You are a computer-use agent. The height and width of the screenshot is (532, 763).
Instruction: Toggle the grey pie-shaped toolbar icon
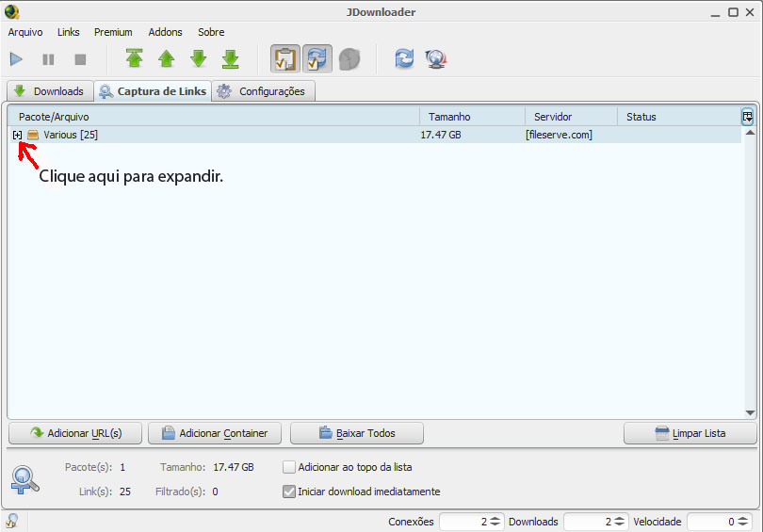[x=349, y=59]
